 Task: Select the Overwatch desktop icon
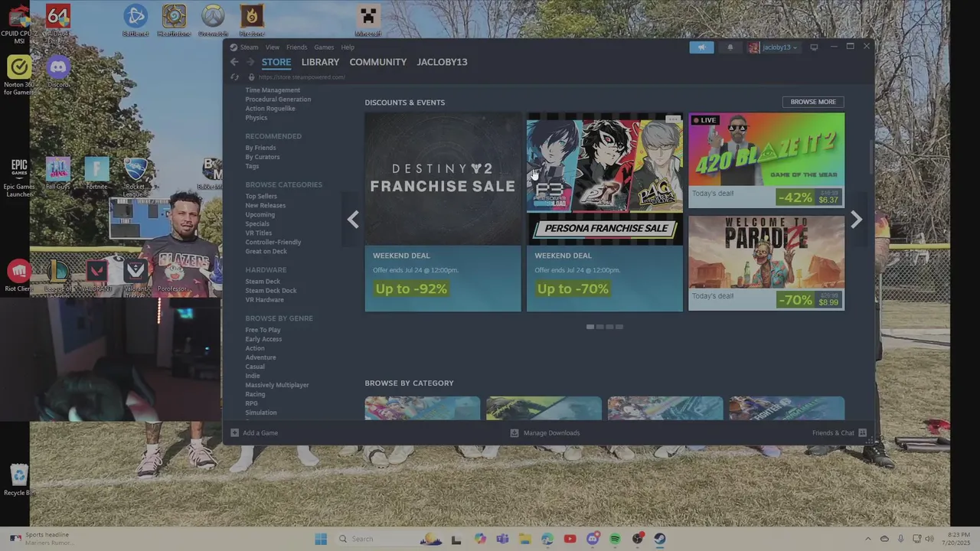pyautogui.click(x=213, y=20)
